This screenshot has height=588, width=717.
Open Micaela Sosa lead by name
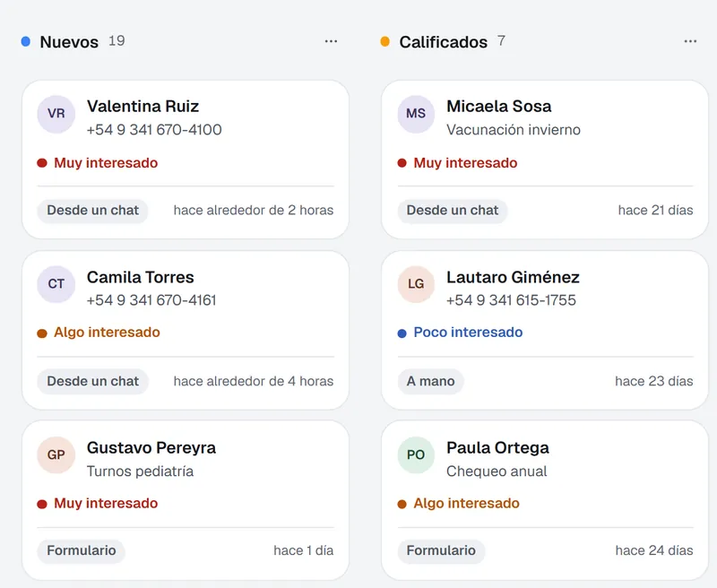(499, 106)
